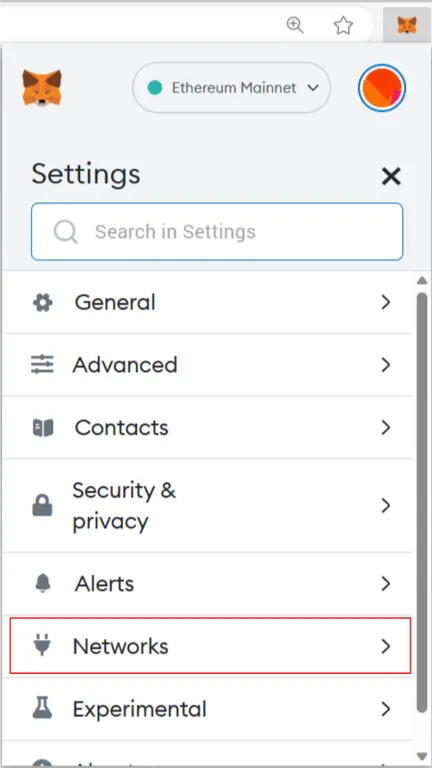
Task: Click the Alerts bell icon
Action: (43, 584)
